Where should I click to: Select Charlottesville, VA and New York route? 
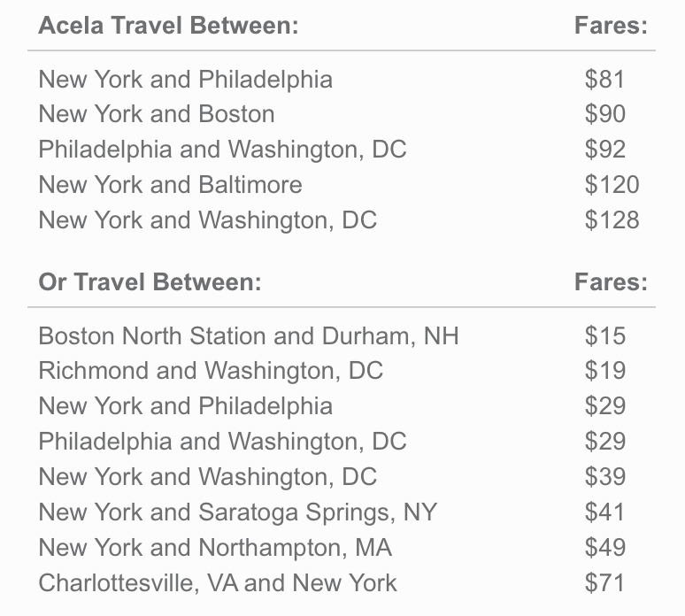coord(218,582)
